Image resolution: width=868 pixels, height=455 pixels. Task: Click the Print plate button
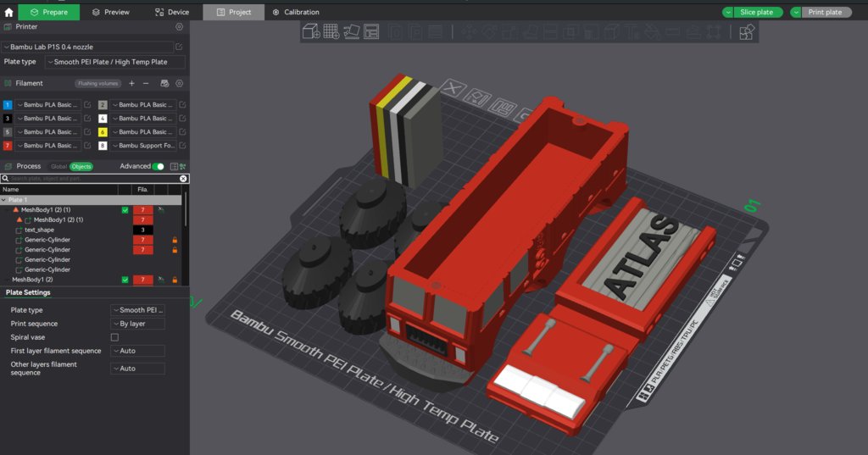[x=826, y=12]
